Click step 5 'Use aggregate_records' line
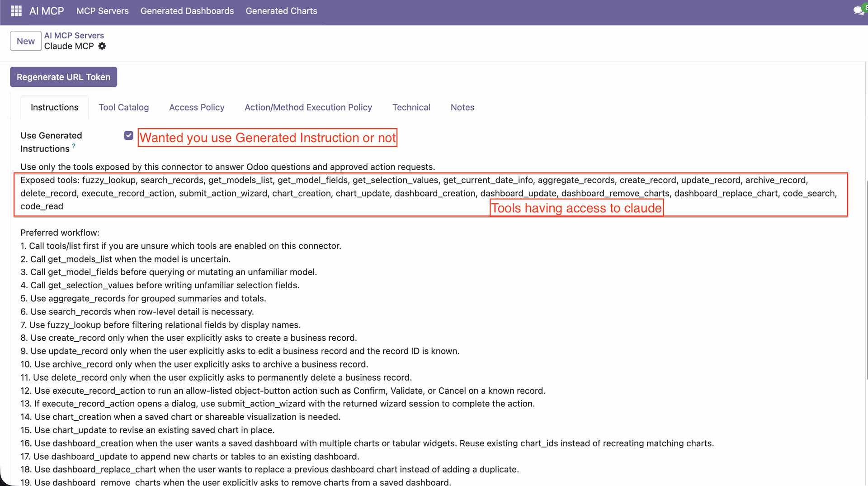The height and width of the screenshot is (486, 868). [143, 298]
